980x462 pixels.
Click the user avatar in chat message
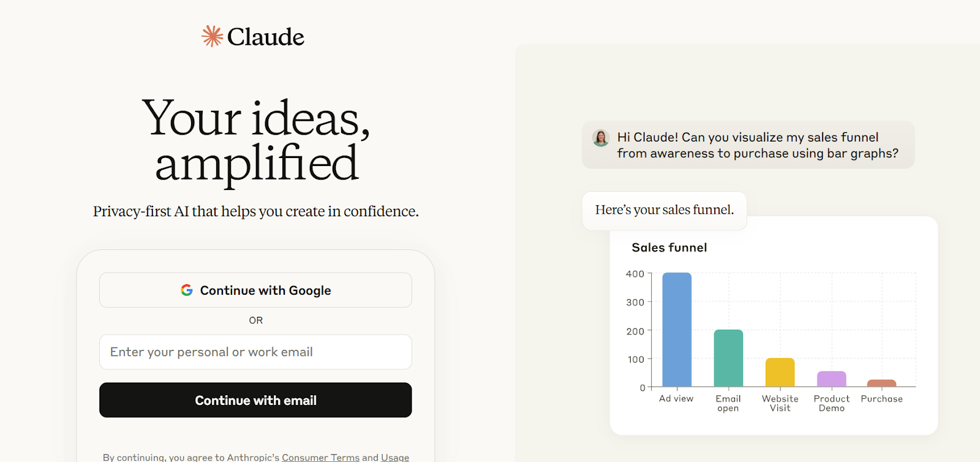point(601,138)
